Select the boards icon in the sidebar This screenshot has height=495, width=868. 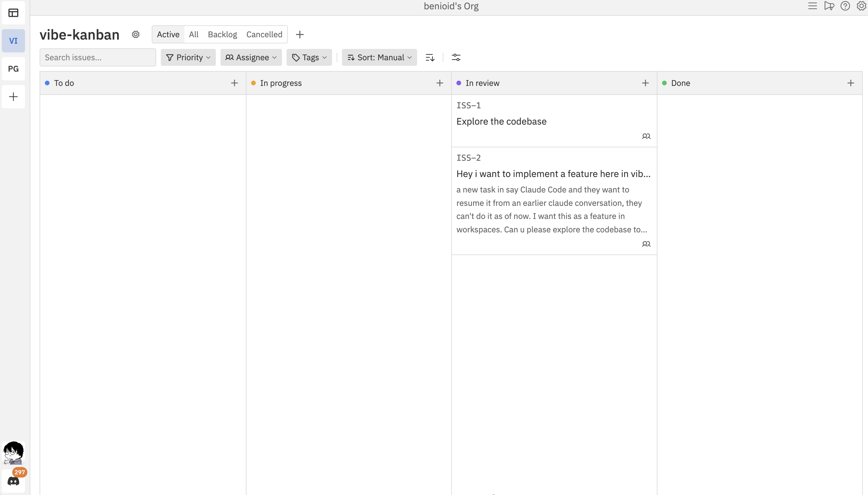[x=13, y=13]
